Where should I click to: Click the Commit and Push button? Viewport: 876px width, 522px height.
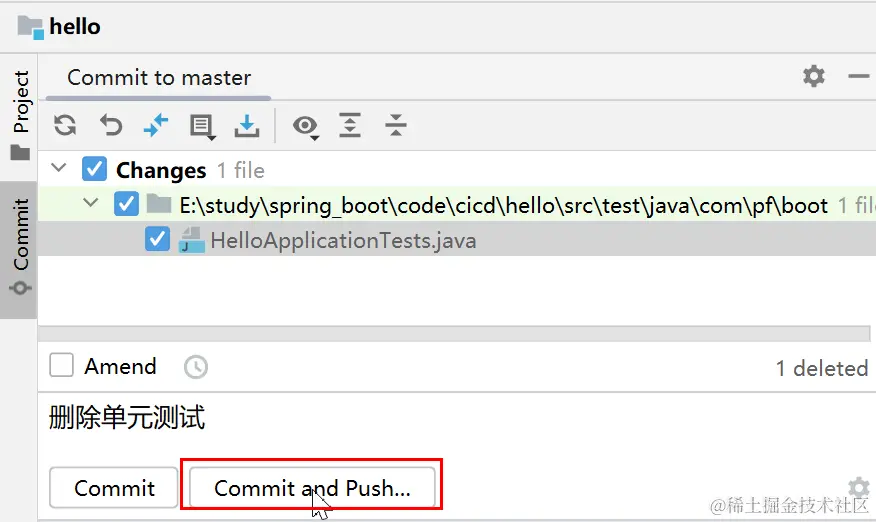click(312, 488)
